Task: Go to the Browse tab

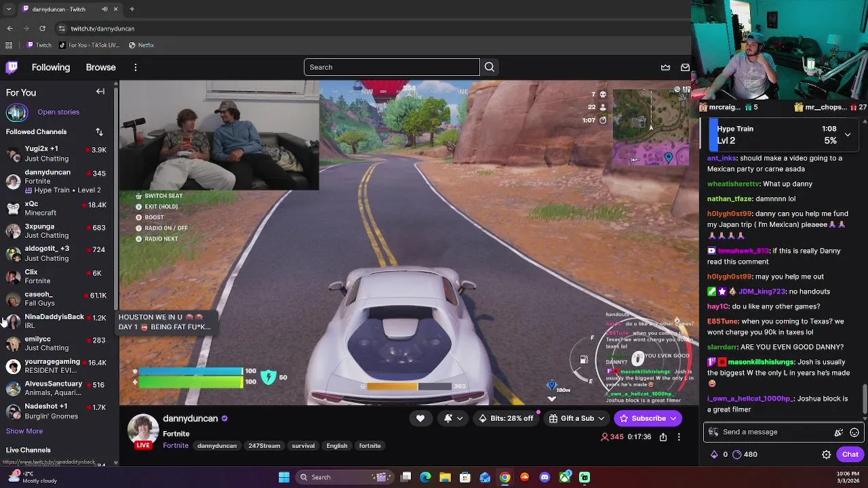Action: (x=101, y=67)
